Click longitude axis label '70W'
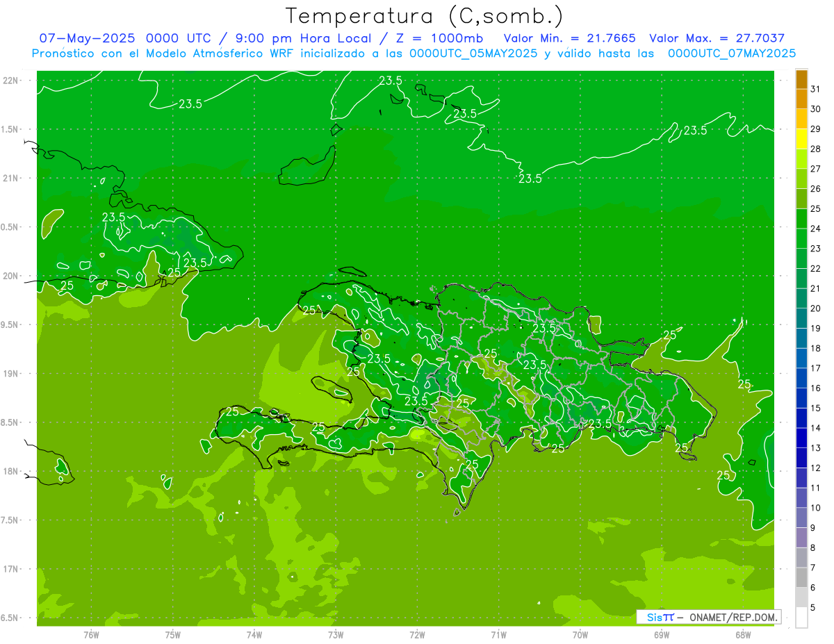This screenshot has height=644, width=834. (x=580, y=634)
